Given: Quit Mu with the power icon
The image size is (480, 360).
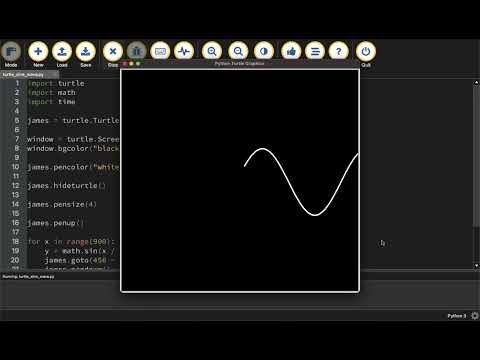Looking at the screenshot, I should pyautogui.click(x=366, y=51).
